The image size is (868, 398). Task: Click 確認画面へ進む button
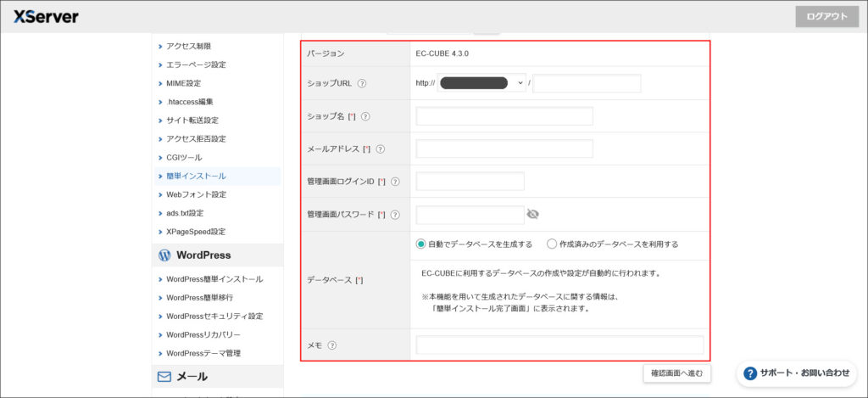677,373
